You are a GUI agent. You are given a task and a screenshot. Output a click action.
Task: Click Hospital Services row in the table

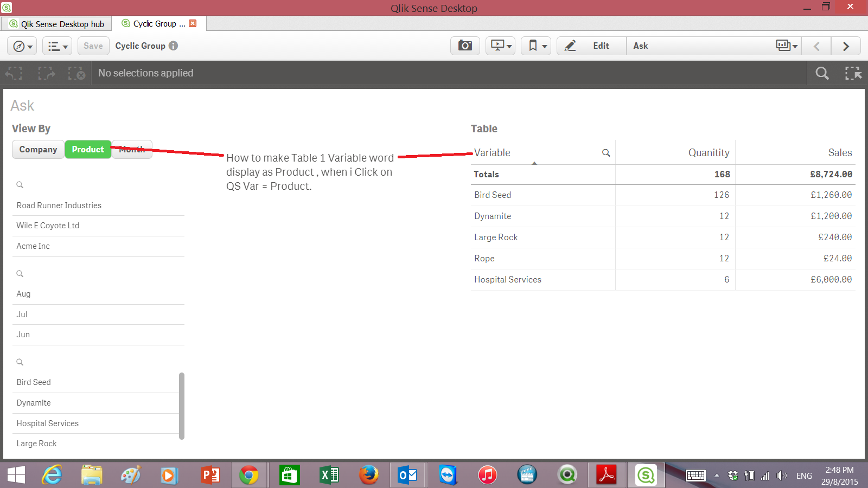coord(663,280)
